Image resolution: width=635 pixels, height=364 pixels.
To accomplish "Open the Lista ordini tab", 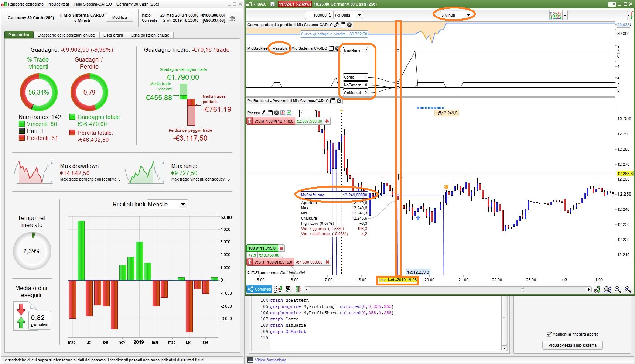I will coord(113,35).
